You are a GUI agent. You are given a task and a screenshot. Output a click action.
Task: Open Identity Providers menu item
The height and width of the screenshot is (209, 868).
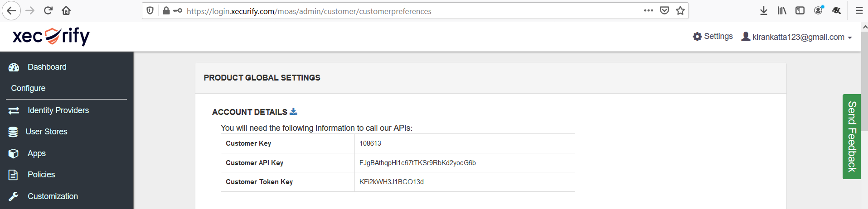[58, 110]
